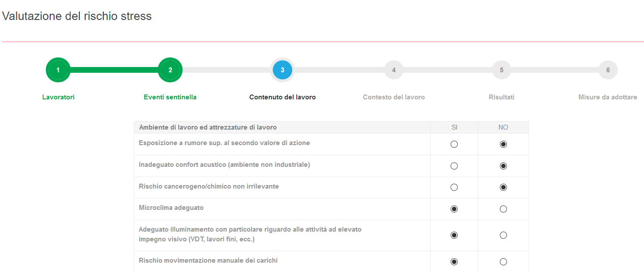Select the blue step 3 circle
This screenshot has width=644, height=272.
(283, 70)
